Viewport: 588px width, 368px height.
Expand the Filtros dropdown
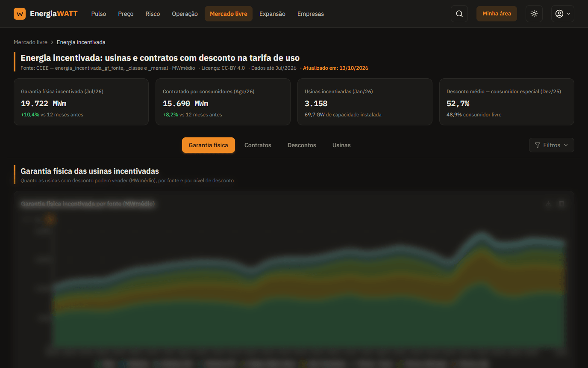(551, 145)
